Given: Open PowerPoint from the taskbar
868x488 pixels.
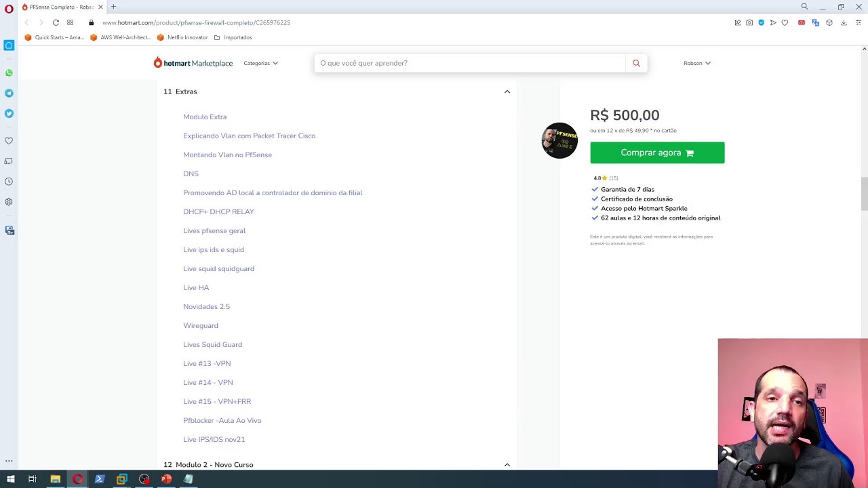Looking at the screenshot, I should 166,479.
